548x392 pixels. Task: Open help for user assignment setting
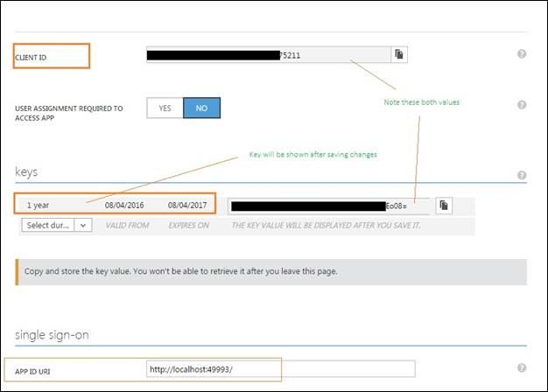[x=522, y=105]
